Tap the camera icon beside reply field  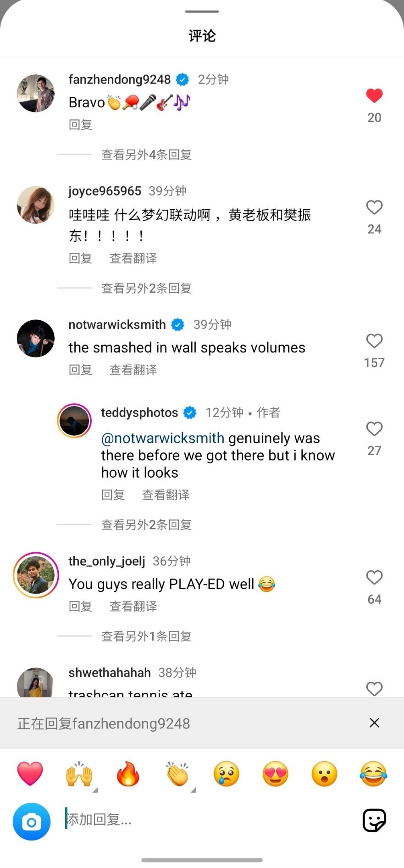[x=31, y=821]
